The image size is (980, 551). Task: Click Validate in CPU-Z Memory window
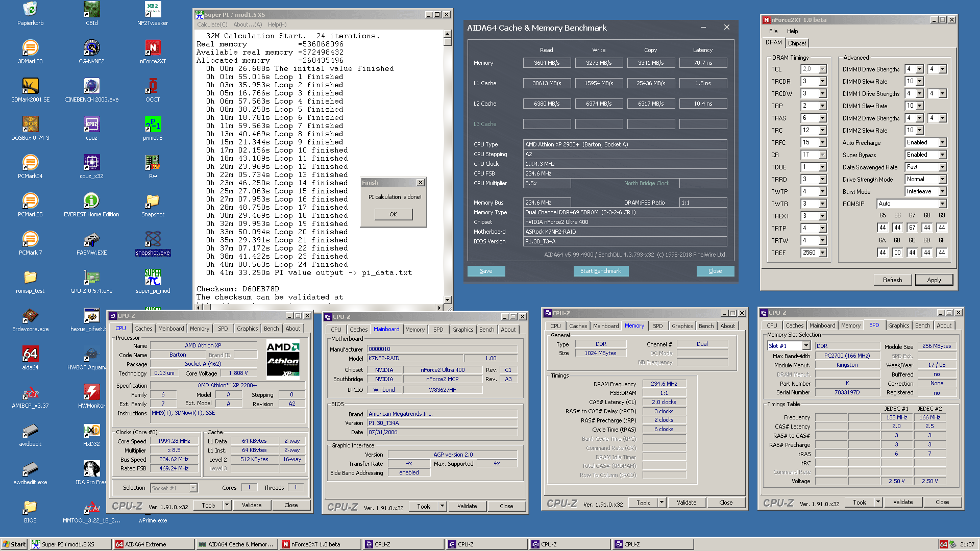point(687,503)
